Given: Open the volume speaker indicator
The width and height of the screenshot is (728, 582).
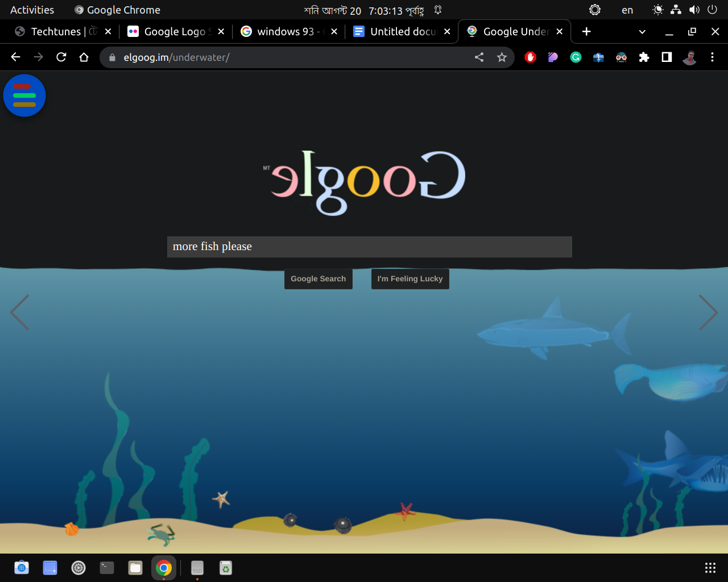Looking at the screenshot, I should (x=694, y=10).
